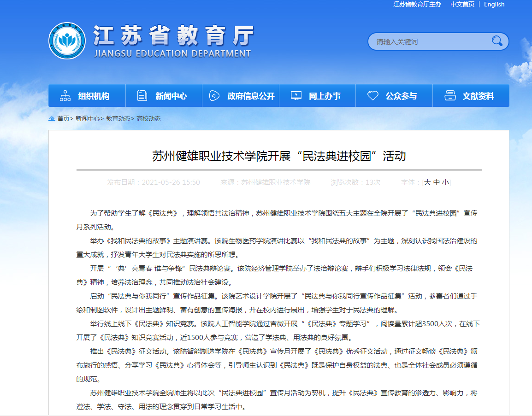The image size is (532, 416).
Task: Click the Jiangsu Education Department logo emblem
Action: coord(67,41)
